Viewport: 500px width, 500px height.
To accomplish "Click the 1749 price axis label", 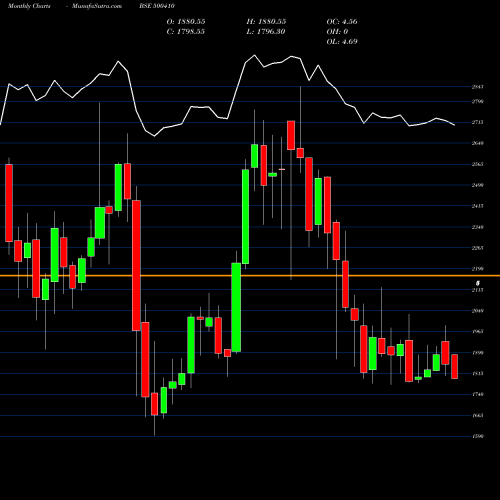I will point(477,394).
